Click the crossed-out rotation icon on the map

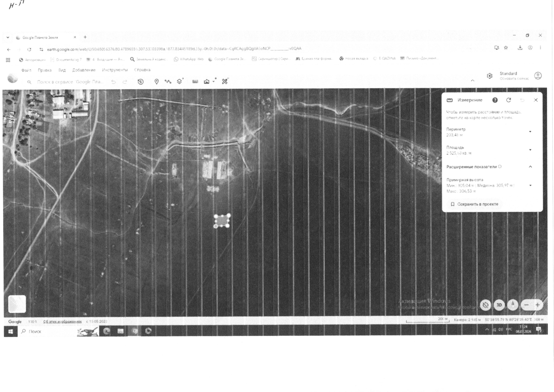(486, 305)
